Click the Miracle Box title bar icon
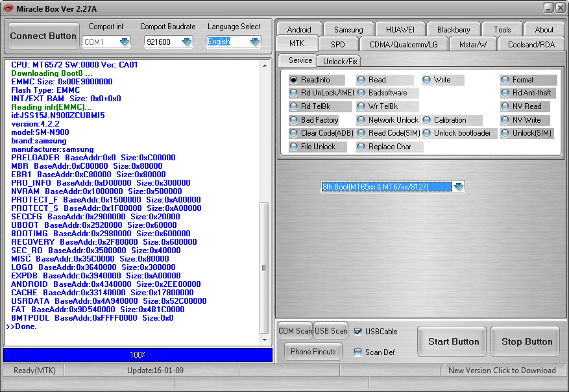 pos(8,8)
